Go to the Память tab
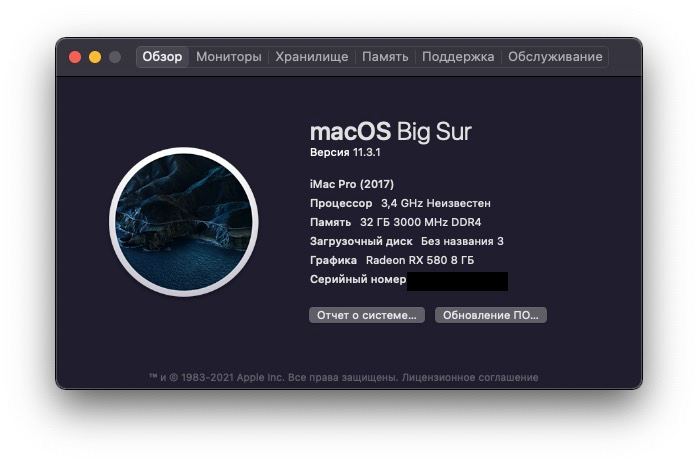Viewport: 698px width, 463px height. [385, 57]
